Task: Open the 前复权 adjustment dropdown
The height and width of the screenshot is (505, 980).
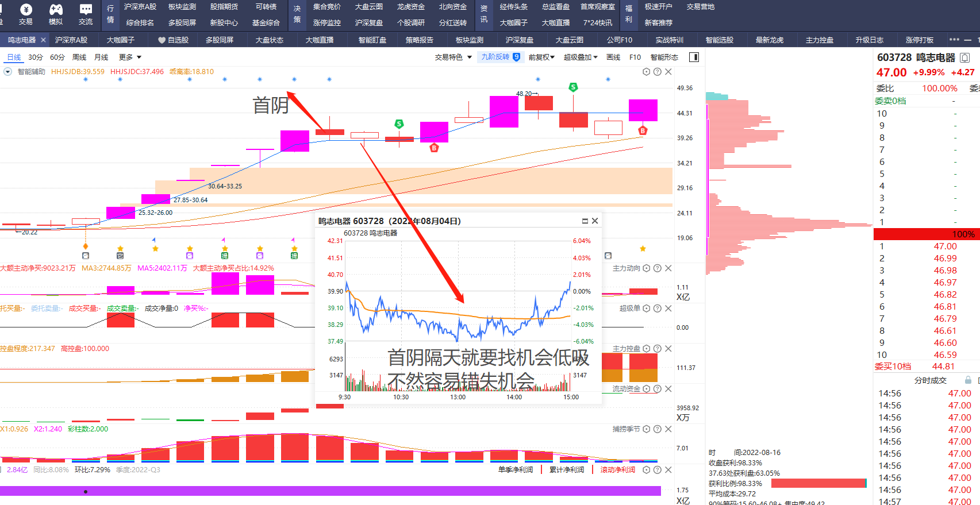Action: click(541, 57)
